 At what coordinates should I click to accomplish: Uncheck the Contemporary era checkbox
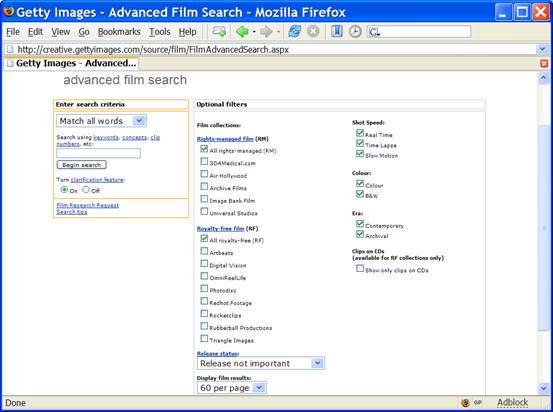coord(360,224)
